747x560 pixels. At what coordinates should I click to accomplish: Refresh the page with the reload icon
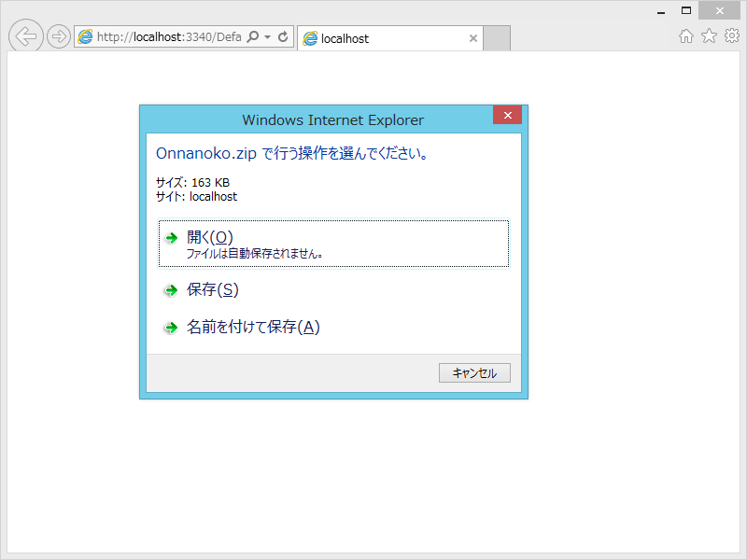coord(283,36)
